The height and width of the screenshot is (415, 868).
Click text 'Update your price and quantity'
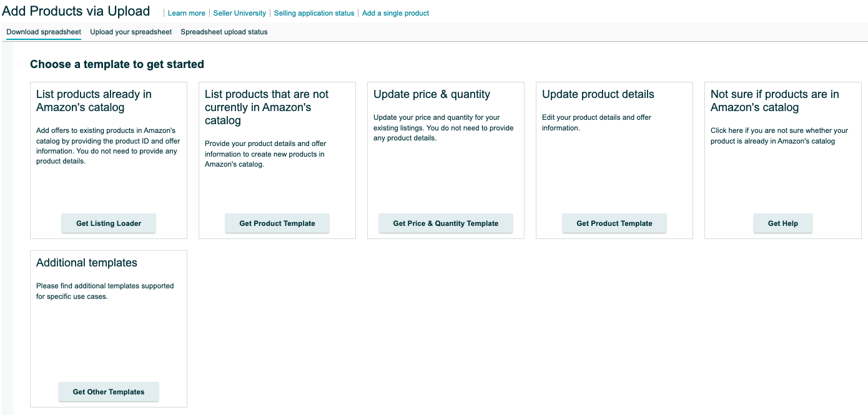pos(443,128)
